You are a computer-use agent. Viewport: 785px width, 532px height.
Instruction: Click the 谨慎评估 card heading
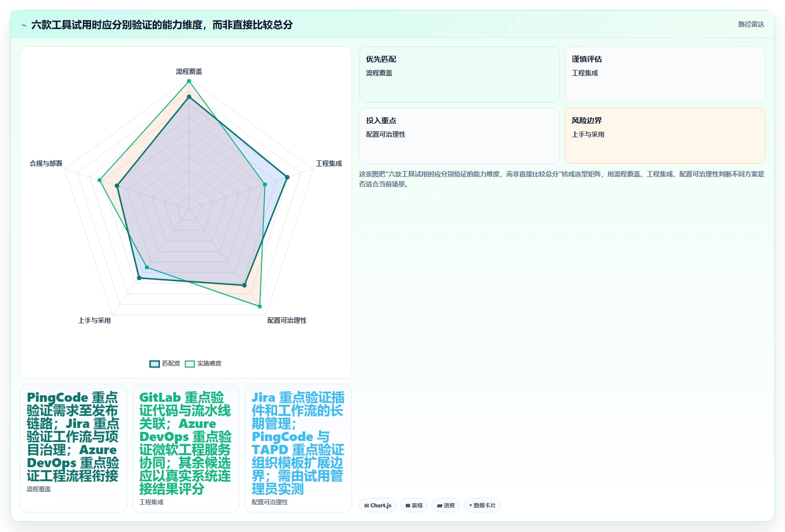point(587,59)
